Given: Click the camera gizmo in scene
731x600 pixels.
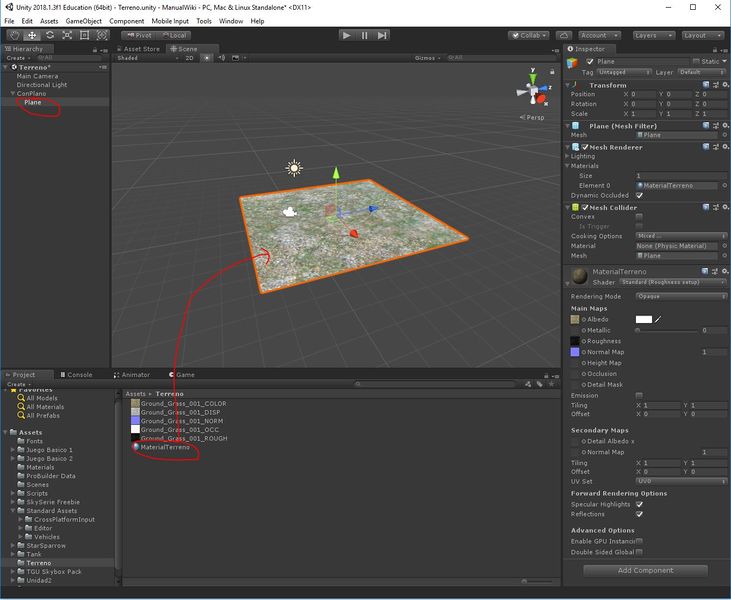Looking at the screenshot, I should pos(290,212).
